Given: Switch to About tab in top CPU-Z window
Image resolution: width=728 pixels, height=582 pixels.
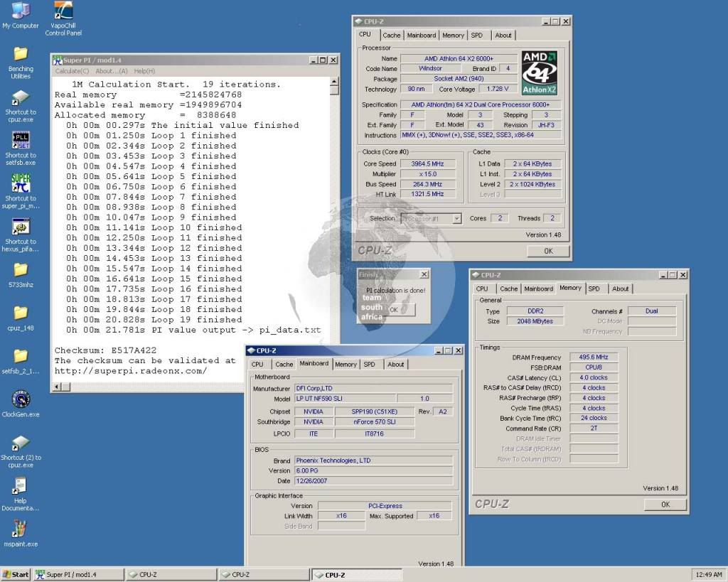Looking at the screenshot, I should pyautogui.click(x=503, y=36).
